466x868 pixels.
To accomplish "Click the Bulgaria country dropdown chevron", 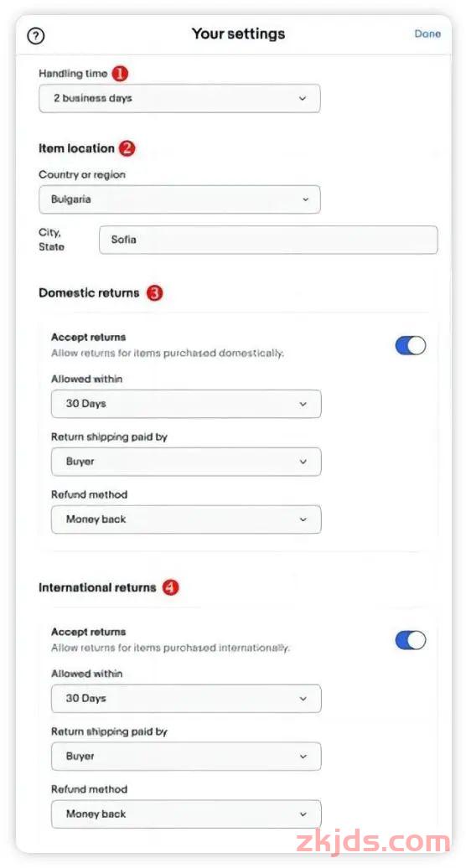I will click(305, 199).
